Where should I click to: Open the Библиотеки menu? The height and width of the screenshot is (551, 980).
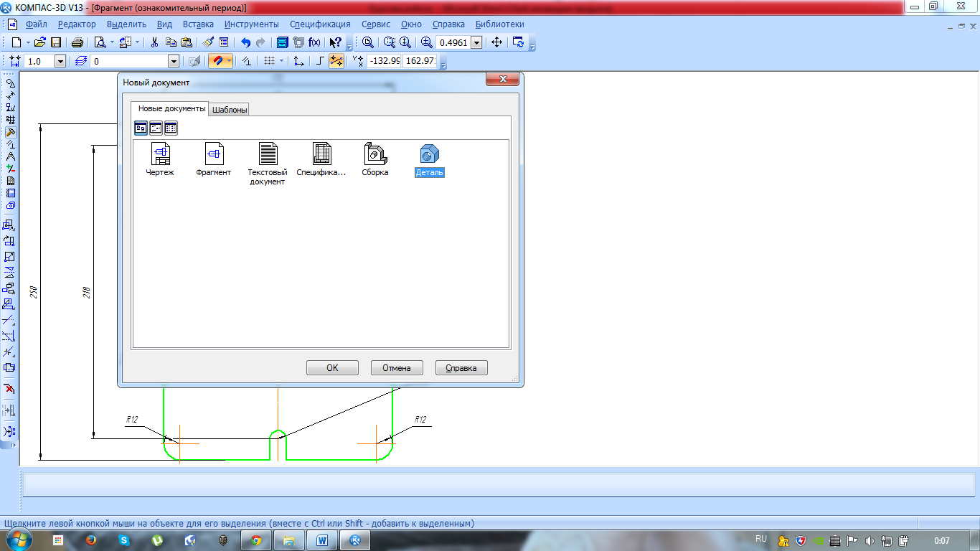point(500,24)
